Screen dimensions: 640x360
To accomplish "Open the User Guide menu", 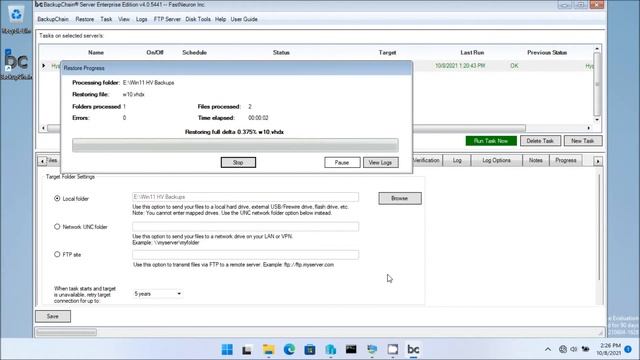I will 244,19.
